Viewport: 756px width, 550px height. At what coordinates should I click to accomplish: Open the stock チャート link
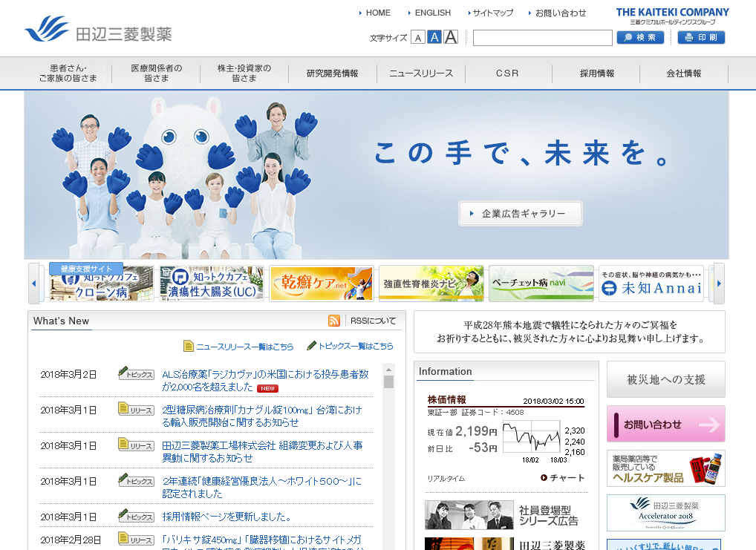(x=562, y=478)
